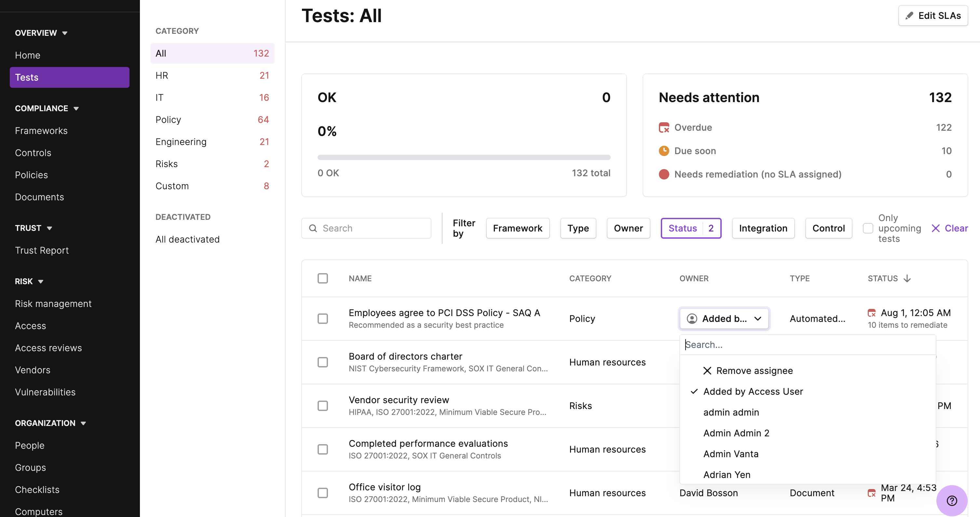Click overdue icon beside Aug 1, 12:05 AM
The width and height of the screenshot is (980, 517).
coord(872,313)
